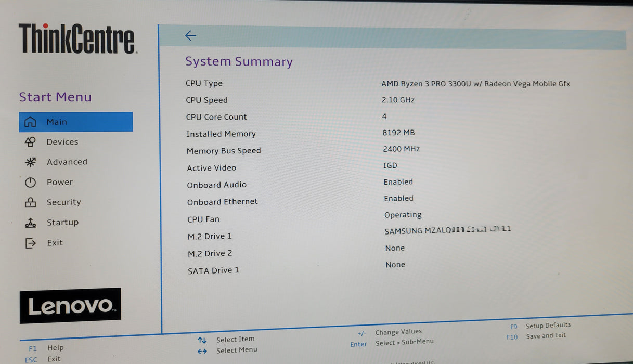The width and height of the screenshot is (633, 364).
Task: Select the Onboard Audio label
Action: (x=217, y=185)
